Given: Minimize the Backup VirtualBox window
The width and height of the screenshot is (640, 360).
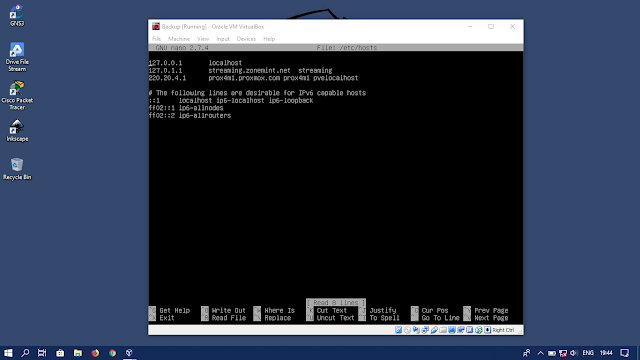Looking at the screenshot, I should coord(470,27).
